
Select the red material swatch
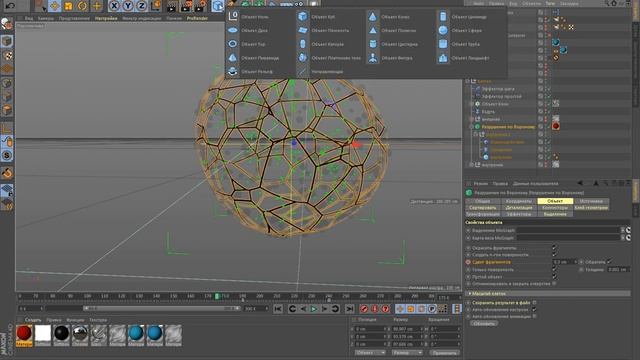(x=24, y=336)
